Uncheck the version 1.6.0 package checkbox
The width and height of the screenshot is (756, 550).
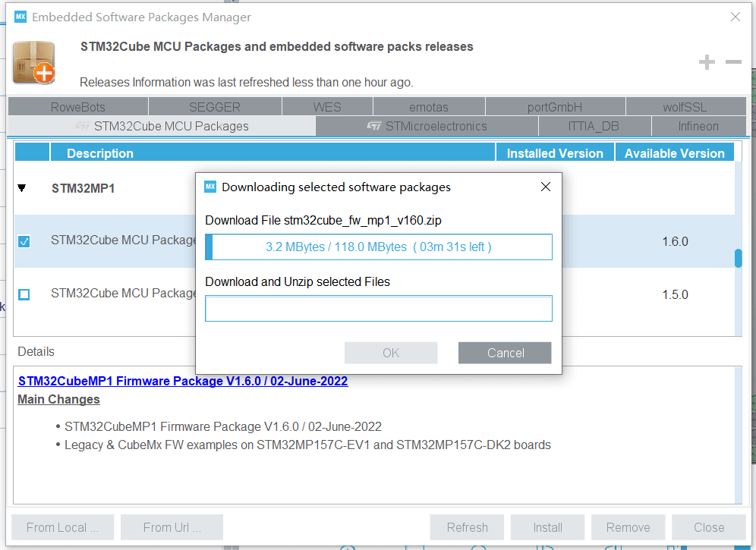coord(24,241)
